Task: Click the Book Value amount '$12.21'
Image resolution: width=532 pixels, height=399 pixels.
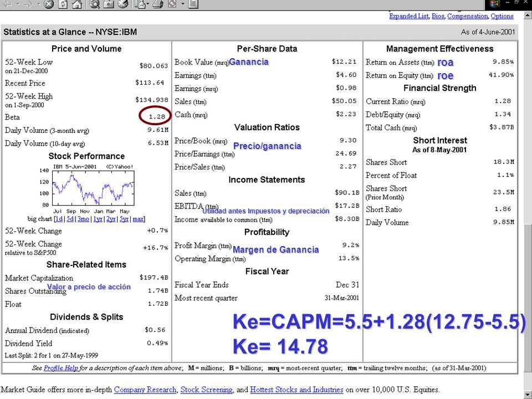Action: (x=344, y=62)
